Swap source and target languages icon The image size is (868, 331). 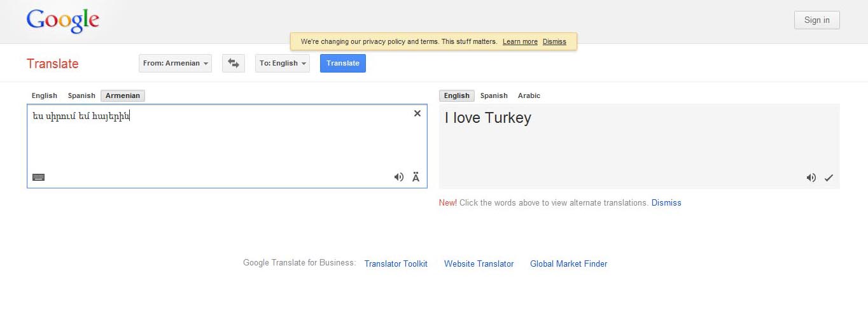[234, 63]
